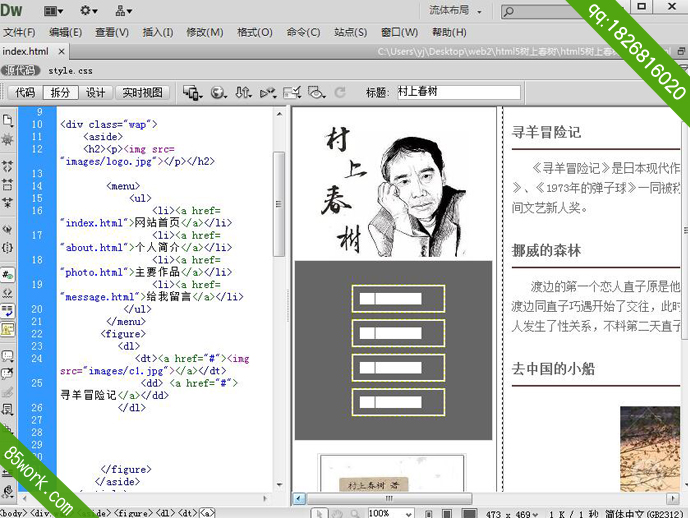
Task: Toggle syntax error alerts icon
Action: pyautogui.click(x=7, y=329)
